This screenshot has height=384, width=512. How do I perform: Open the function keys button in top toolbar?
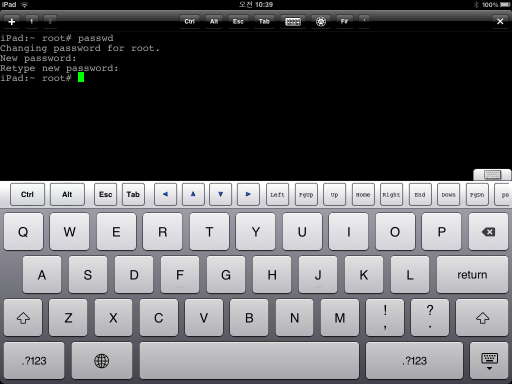click(x=345, y=22)
